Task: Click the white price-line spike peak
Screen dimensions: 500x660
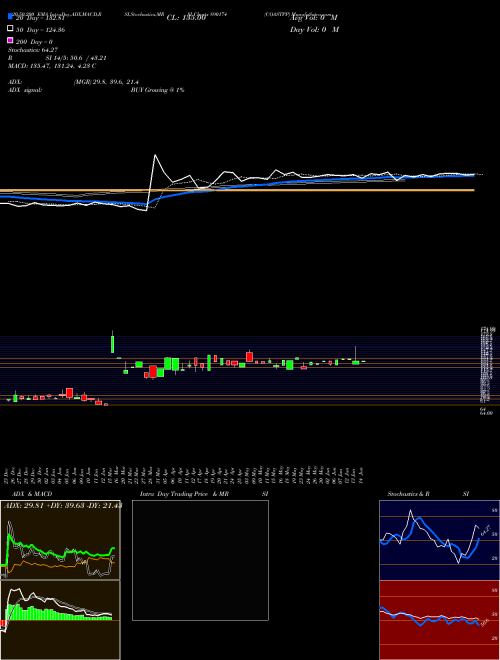Action: [155, 155]
